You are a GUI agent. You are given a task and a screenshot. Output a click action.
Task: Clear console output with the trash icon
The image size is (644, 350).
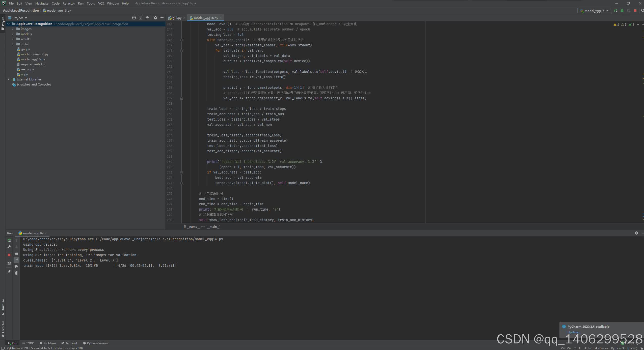16,273
